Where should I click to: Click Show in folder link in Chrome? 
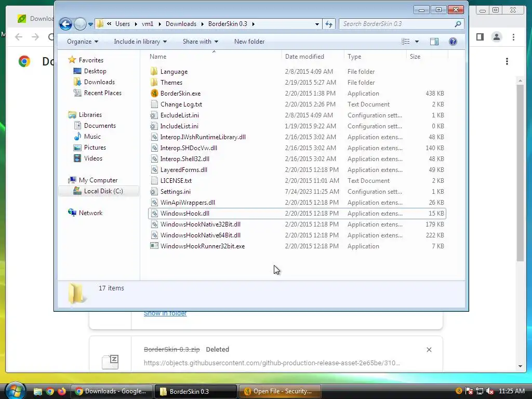[x=165, y=313]
